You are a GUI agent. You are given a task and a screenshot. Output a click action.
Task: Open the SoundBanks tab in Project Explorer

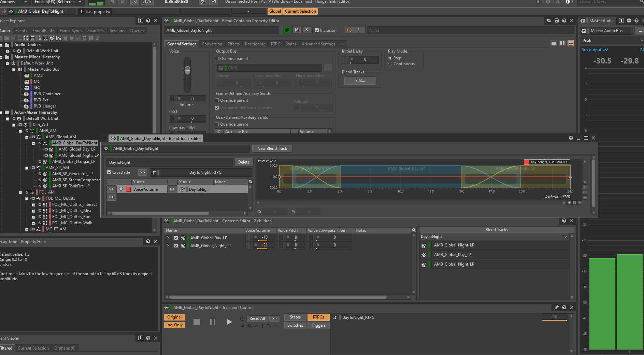click(x=43, y=31)
